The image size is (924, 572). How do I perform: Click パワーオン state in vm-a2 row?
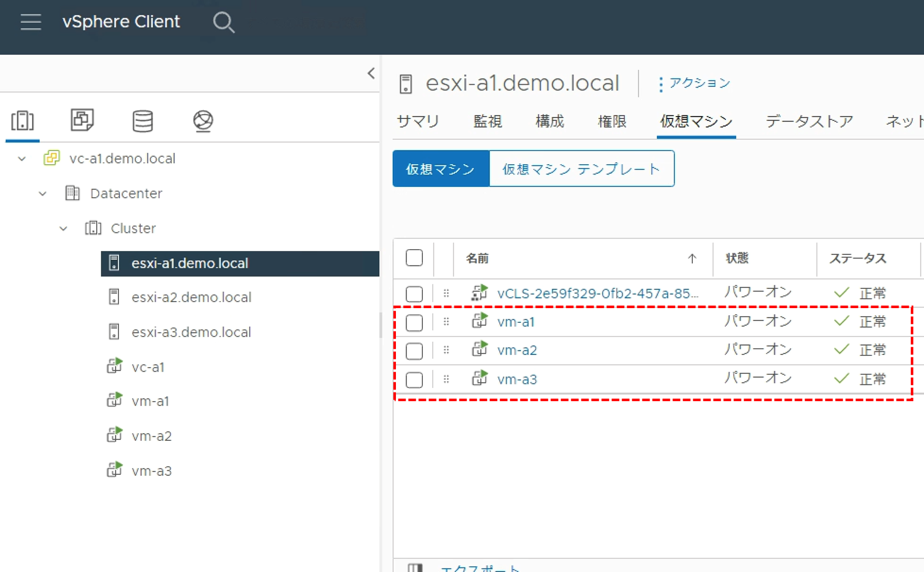(758, 350)
